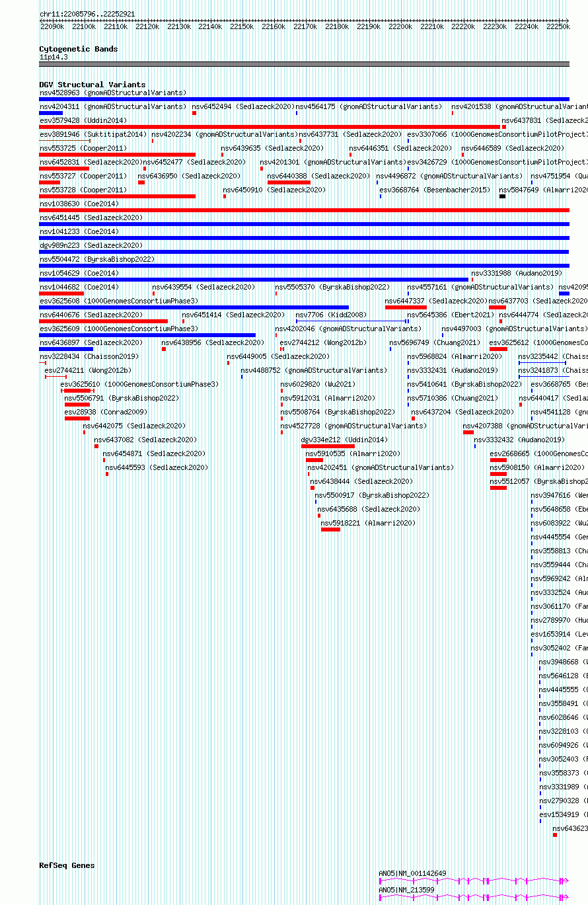Click the Cytogenetic Bands track title
Screen dimensions: 588x905
click(79, 49)
